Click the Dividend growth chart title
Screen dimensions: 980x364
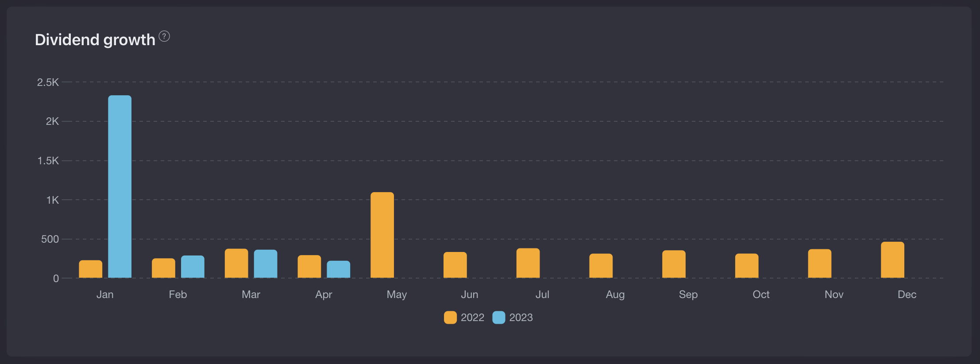point(95,40)
